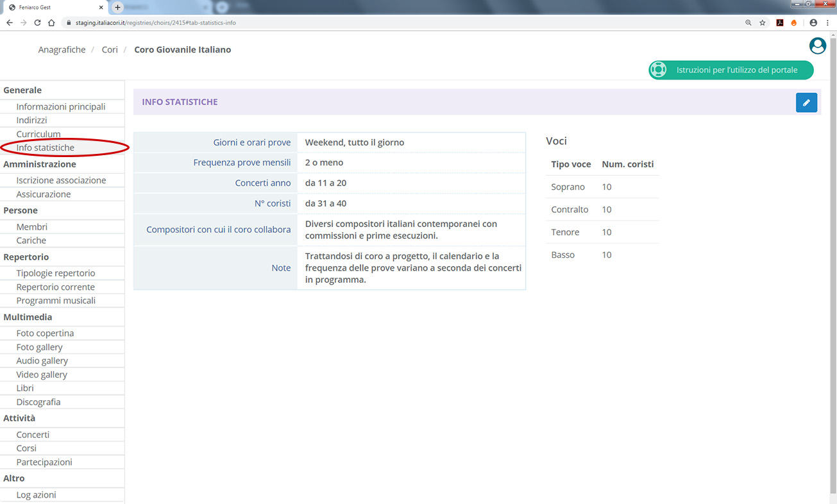Click Istruzioni per l'utilizzo del portale button
The image size is (837, 504).
(731, 70)
